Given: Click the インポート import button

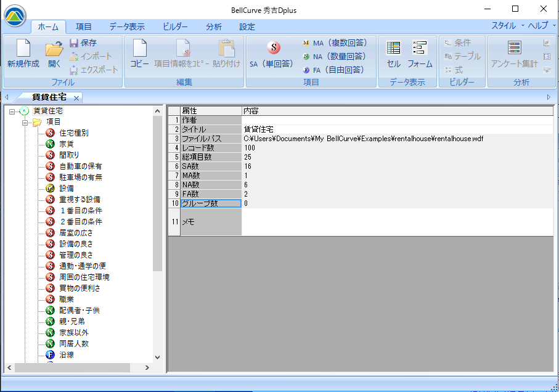Looking at the screenshot, I should (91, 56).
